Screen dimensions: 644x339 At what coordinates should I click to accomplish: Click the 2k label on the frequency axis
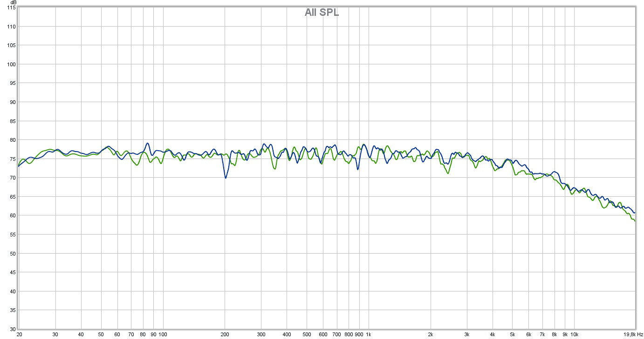click(x=431, y=334)
